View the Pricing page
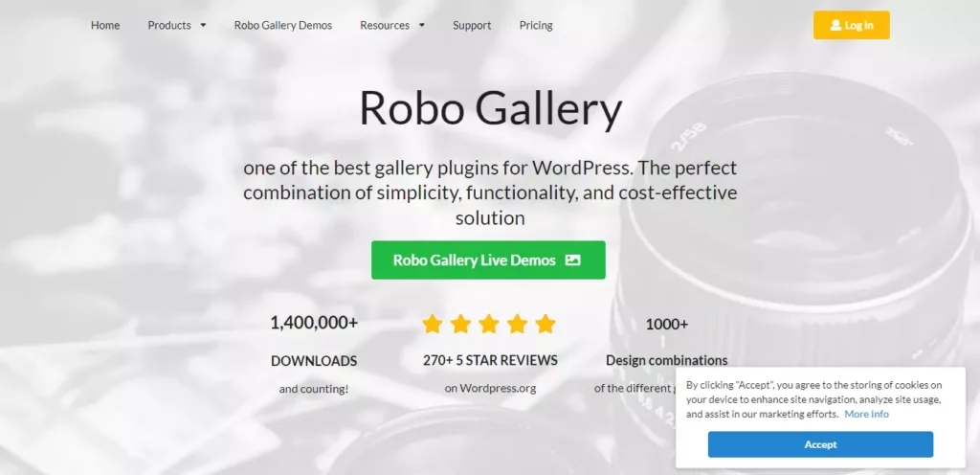 (536, 26)
